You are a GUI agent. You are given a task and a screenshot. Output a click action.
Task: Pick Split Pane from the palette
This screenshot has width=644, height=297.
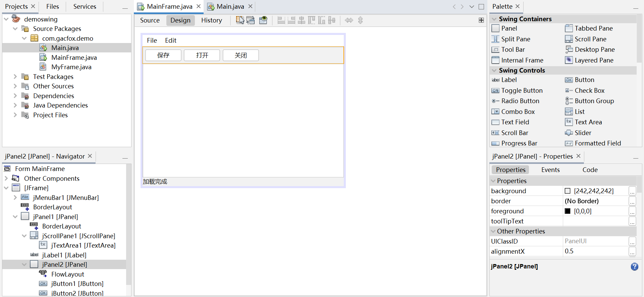point(511,39)
